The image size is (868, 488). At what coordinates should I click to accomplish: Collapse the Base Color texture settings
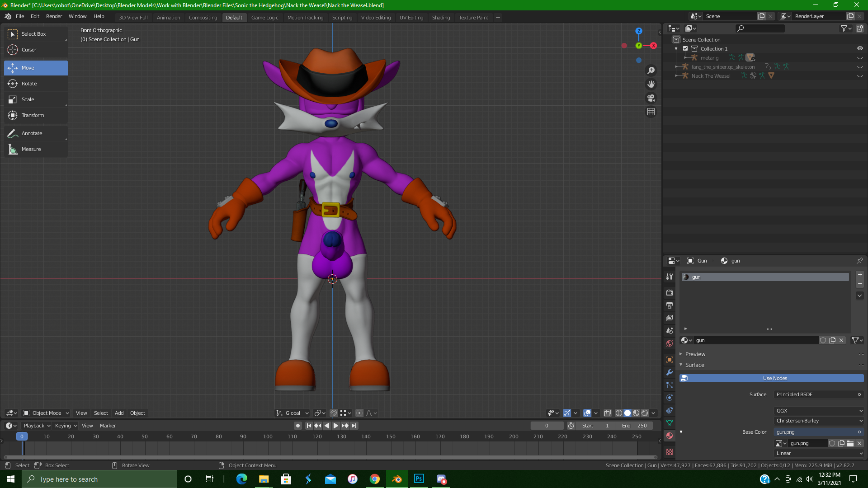click(681, 432)
